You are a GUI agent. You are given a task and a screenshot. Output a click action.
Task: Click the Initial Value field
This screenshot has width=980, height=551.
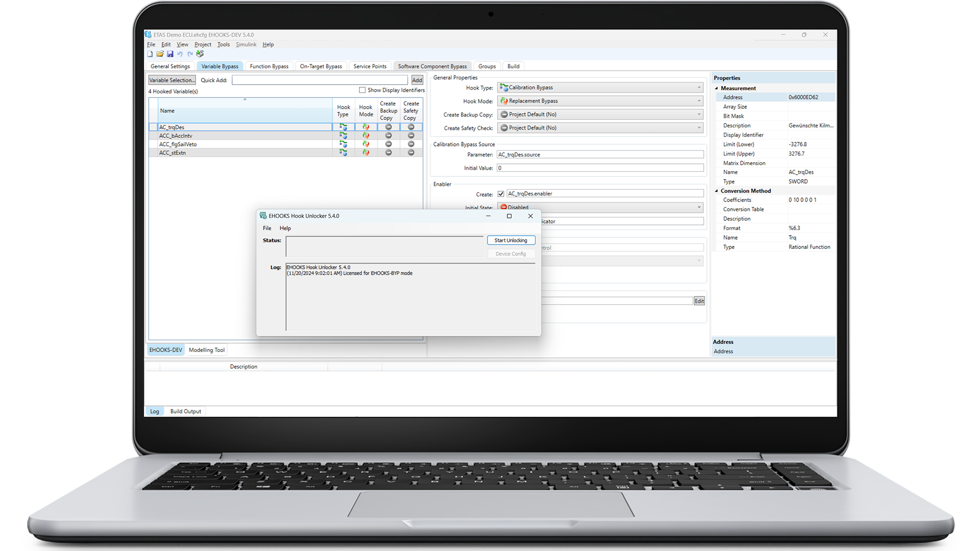(600, 168)
